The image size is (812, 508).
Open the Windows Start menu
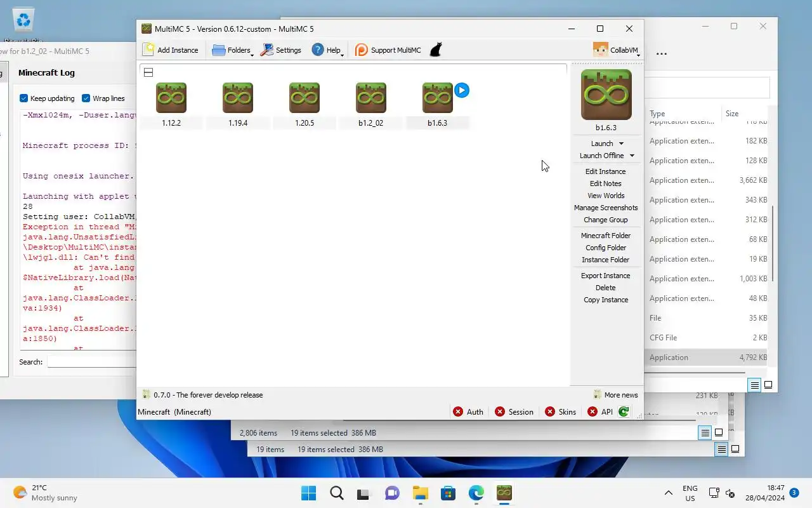(x=309, y=493)
